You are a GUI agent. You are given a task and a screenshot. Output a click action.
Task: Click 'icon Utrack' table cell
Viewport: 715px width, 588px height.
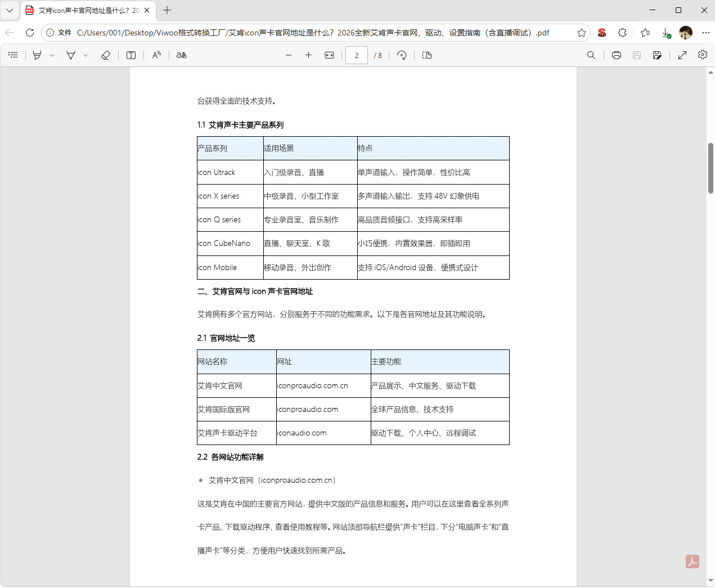pyautogui.click(x=230, y=172)
